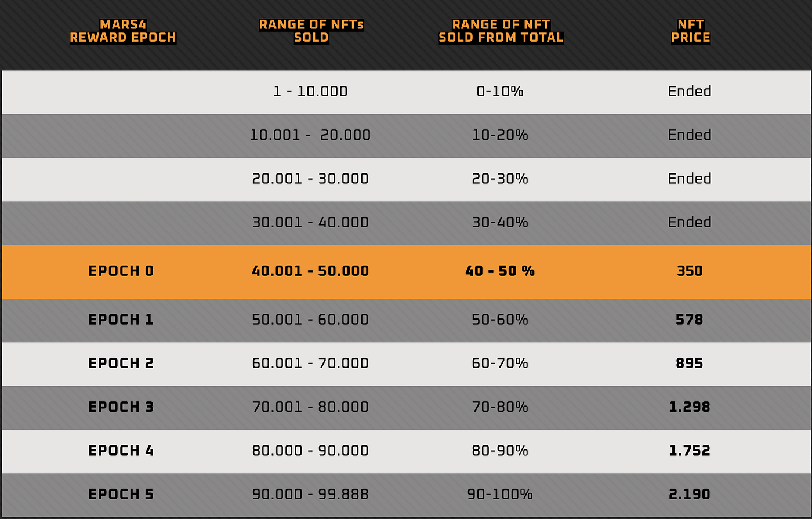Click the MARS4 REWARD EPOCH column header

pyautogui.click(x=123, y=31)
